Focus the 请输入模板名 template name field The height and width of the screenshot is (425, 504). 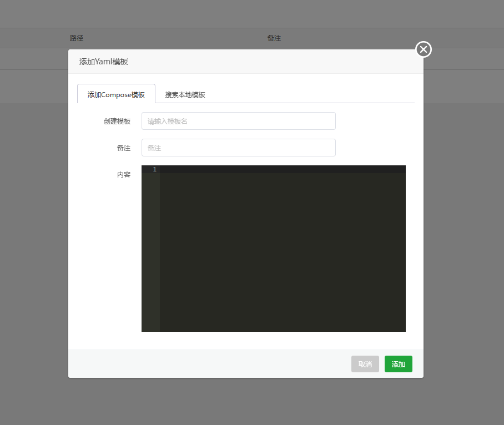(238, 121)
